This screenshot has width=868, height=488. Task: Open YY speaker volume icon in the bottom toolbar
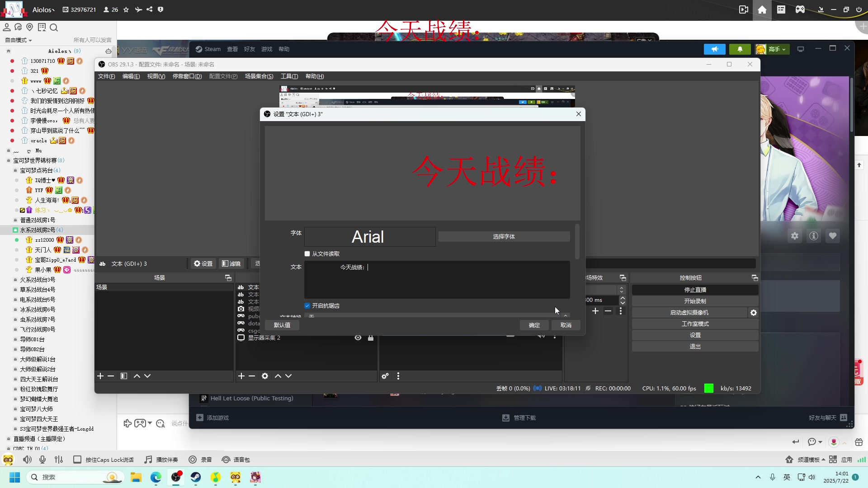[27, 460]
